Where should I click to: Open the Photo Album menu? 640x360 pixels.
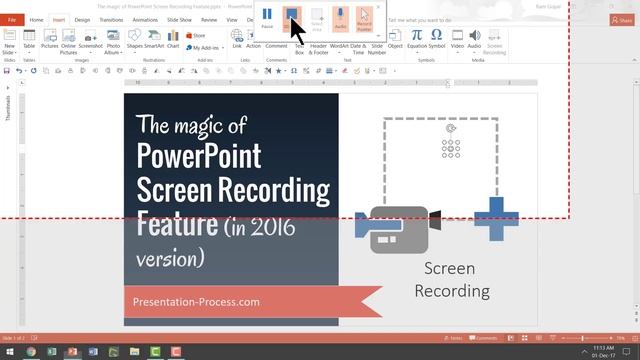(113, 42)
